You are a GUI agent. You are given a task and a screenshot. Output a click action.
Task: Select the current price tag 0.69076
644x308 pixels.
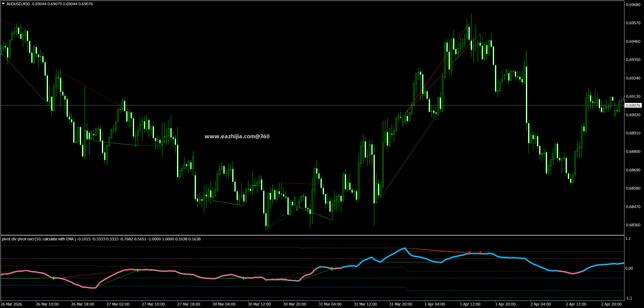pyautogui.click(x=633, y=105)
